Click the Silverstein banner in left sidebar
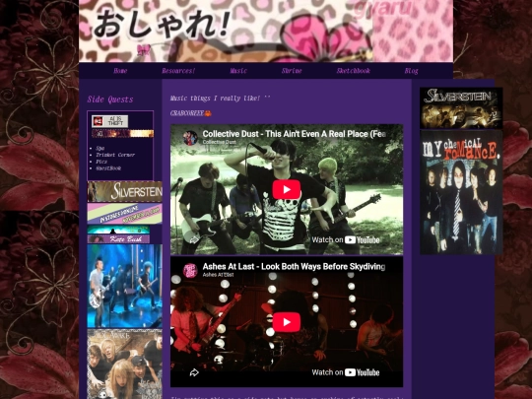 [x=125, y=192]
